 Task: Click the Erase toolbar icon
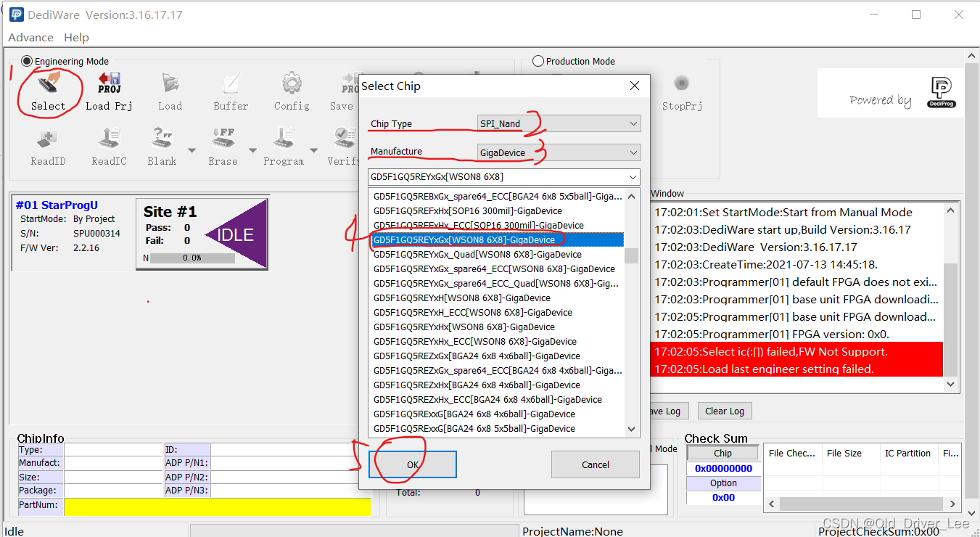(x=223, y=145)
